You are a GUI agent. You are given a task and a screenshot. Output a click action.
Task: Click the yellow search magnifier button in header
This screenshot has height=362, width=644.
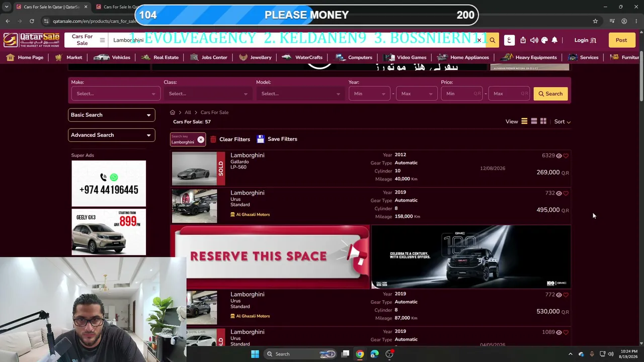click(x=492, y=40)
